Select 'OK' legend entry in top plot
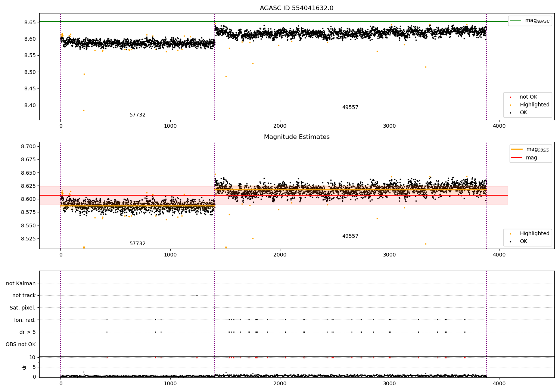 coord(523,113)
